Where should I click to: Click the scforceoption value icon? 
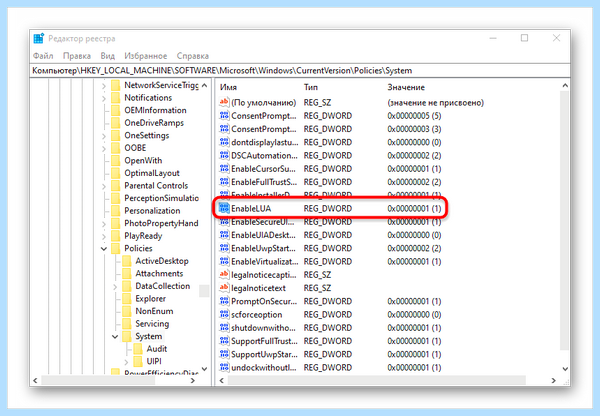224,314
